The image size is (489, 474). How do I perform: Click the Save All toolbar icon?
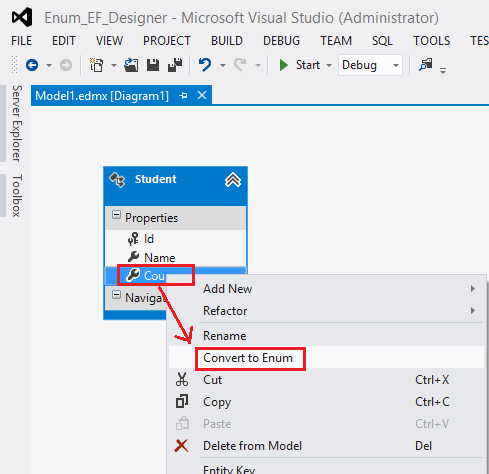click(x=175, y=65)
